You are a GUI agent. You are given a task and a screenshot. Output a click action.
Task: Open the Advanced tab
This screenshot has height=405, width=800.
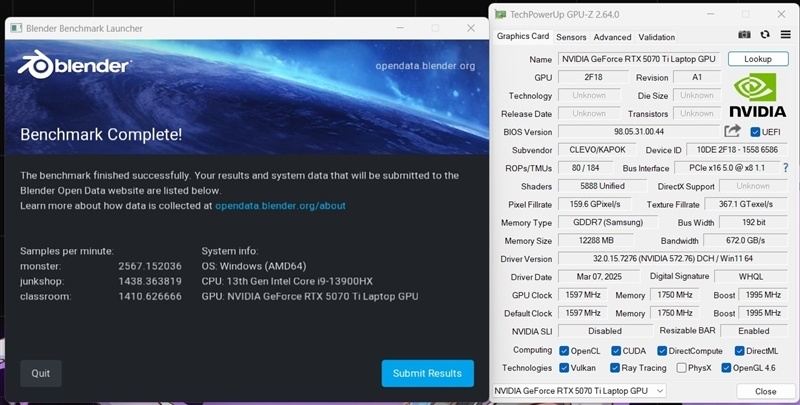click(x=612, y=37)
